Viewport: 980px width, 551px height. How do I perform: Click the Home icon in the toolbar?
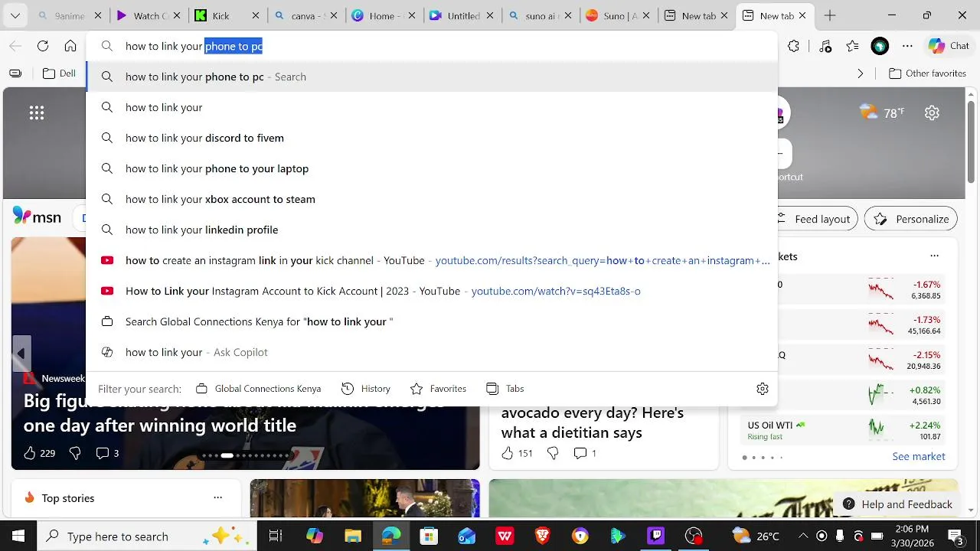click(70, 46)
